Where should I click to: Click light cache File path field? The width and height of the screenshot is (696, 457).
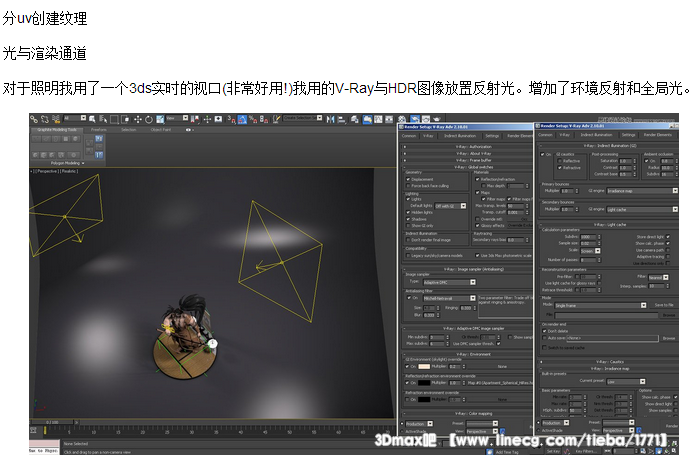pos(607,315)
